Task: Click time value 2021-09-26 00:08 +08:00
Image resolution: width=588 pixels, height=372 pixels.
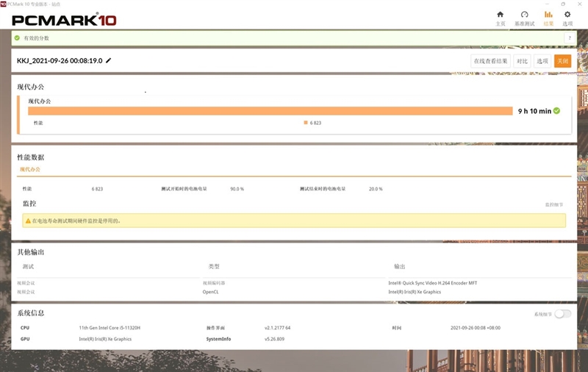Action: [476, 328]
